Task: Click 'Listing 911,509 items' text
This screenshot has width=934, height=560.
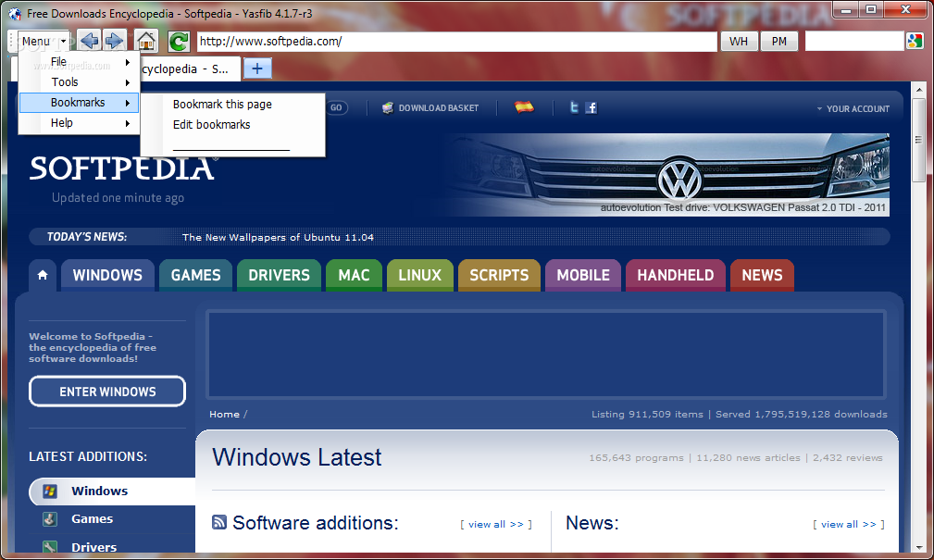Action: [x=647, y=414]
